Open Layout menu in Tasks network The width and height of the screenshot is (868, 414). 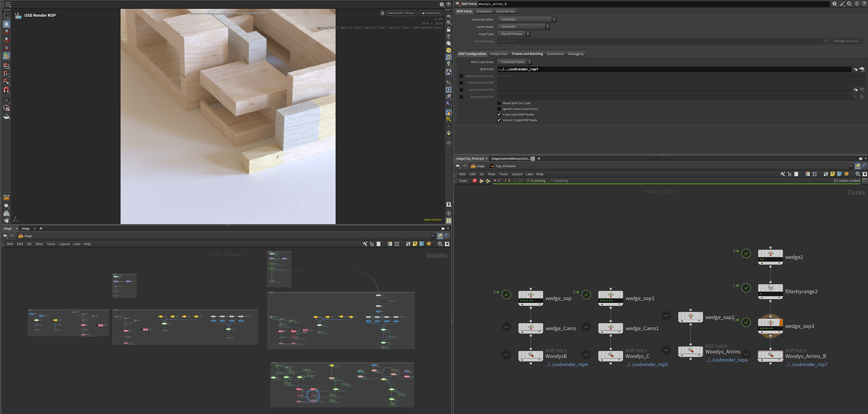point(517,174)
